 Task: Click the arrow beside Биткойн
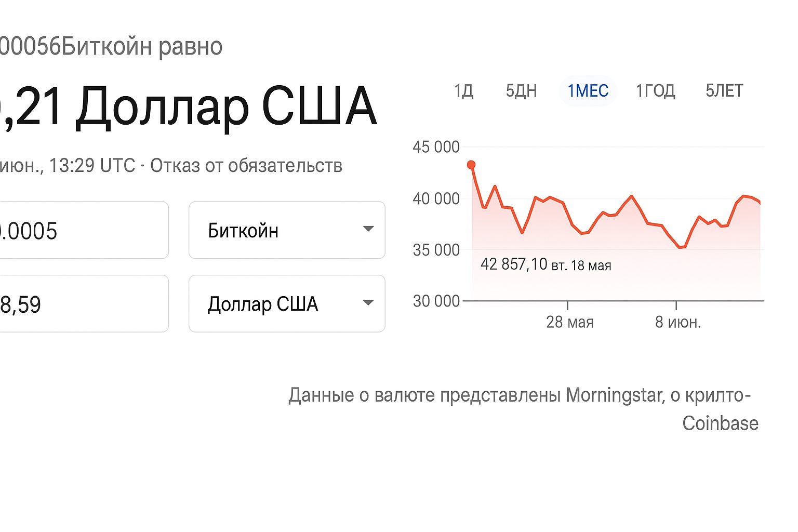click(x=368, y=229)
